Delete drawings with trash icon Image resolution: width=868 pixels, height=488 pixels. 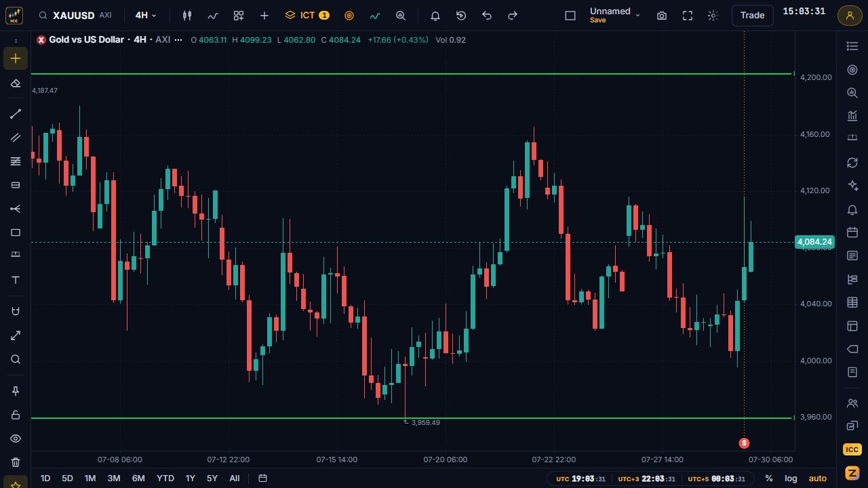pyautogui.click(x=16, y=462)
